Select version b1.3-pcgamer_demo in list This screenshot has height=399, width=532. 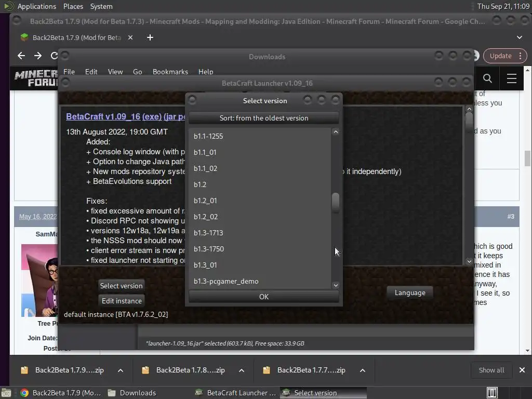pyautogui.click(x=260, y=281)
